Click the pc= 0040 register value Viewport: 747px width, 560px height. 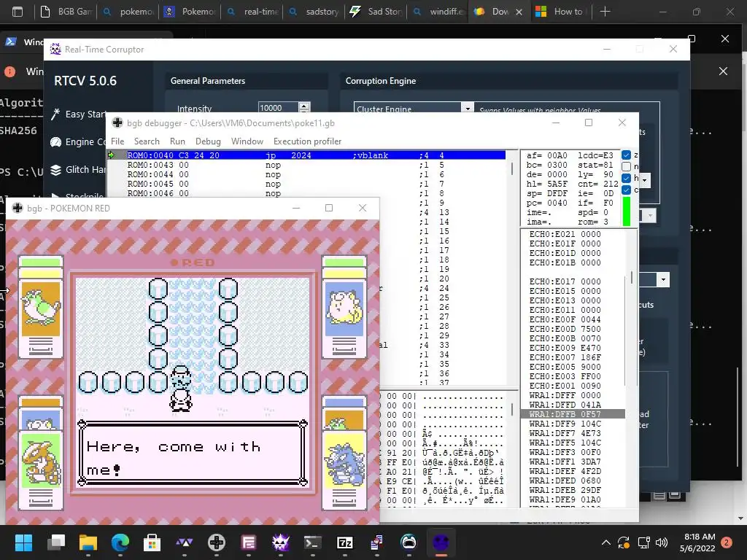click(547, 203)
